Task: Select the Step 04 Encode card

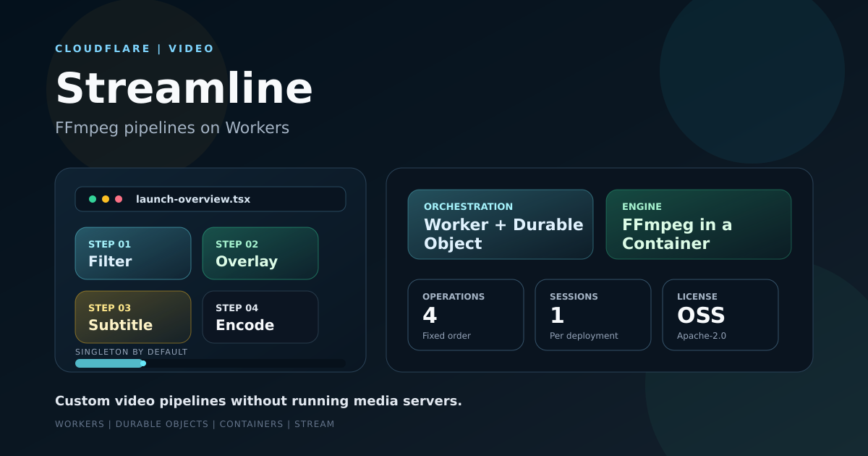Action: coord(260,317)
